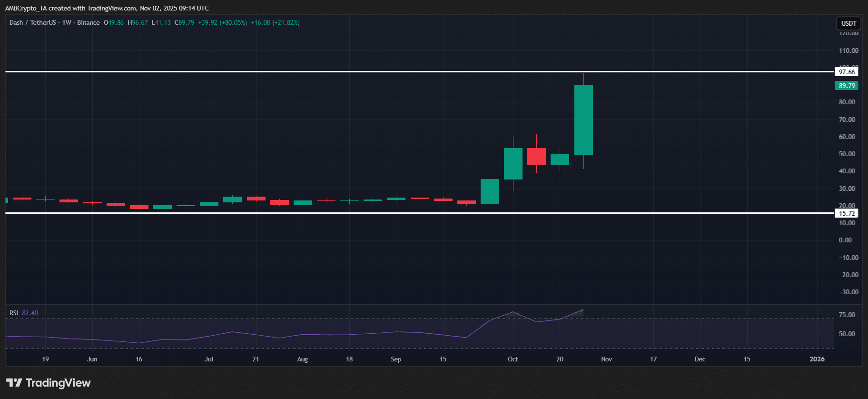Click the RSI value 82.40
The height and width of the screenshot is (399, 868).
[30, 313]
